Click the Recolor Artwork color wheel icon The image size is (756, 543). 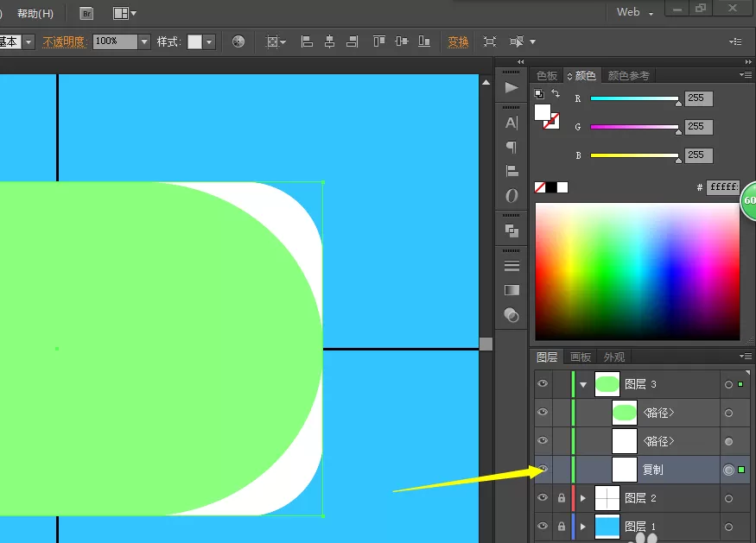point(238,41)
